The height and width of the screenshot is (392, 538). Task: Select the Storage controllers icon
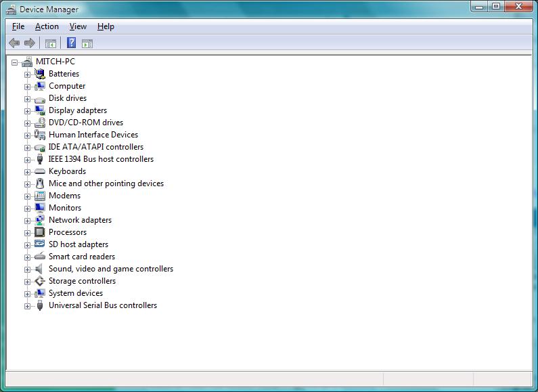pos(40,281)
